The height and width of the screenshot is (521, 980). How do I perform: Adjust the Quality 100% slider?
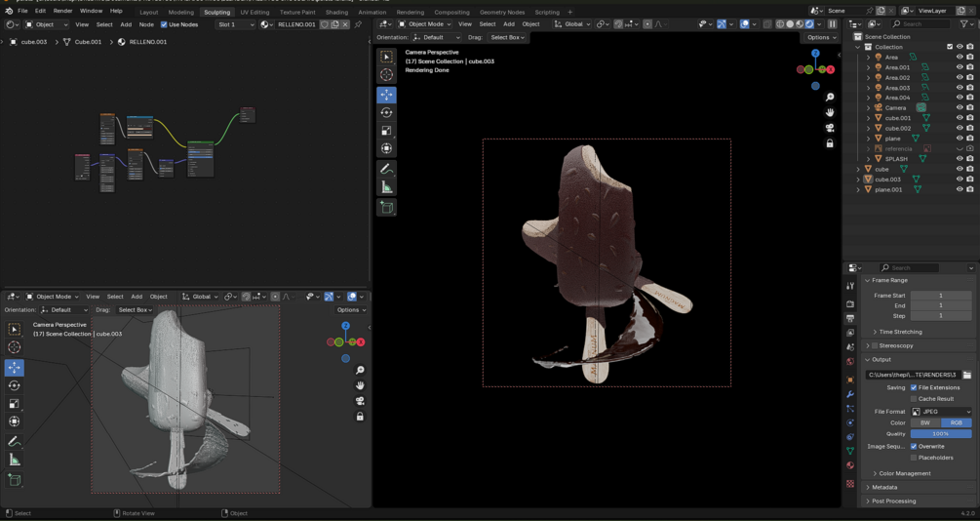[940, 434]
